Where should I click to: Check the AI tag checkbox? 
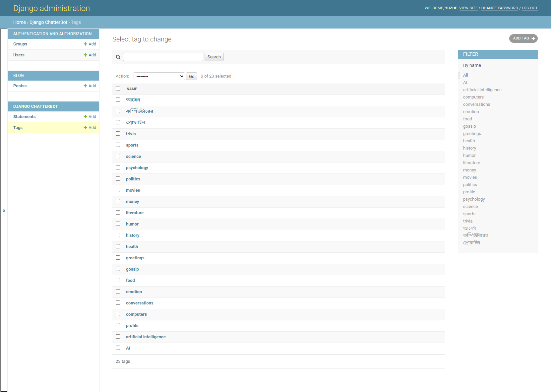(118, 348)
